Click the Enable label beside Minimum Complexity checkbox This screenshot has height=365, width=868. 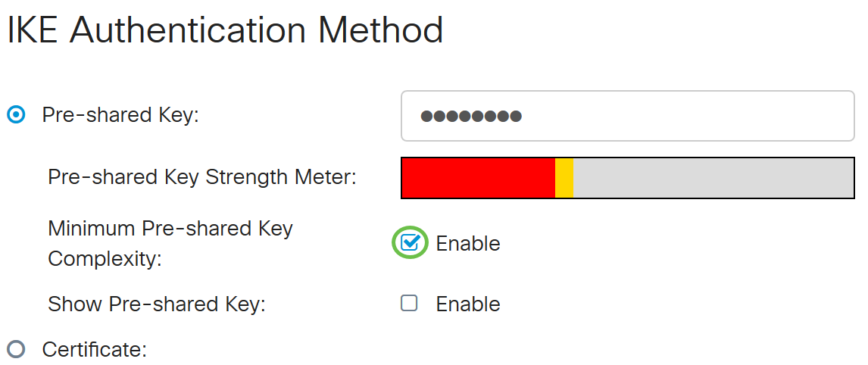coord(468,244)
